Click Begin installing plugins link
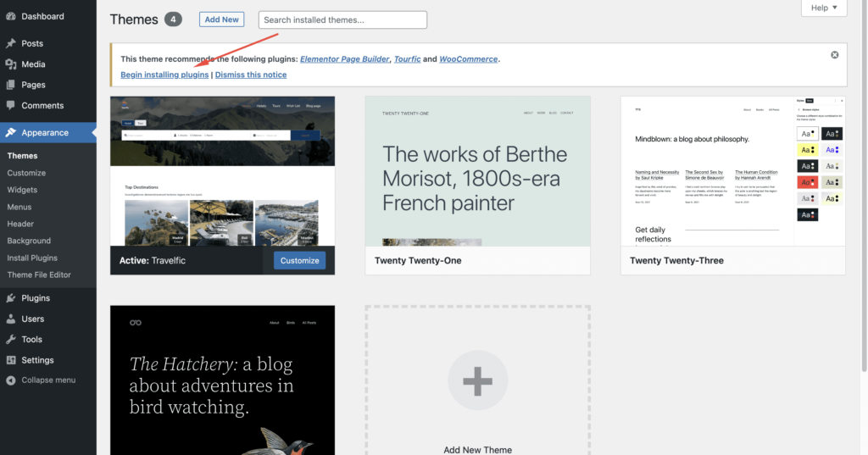Viewport: 868px width, 455px height. click(164, 75)
